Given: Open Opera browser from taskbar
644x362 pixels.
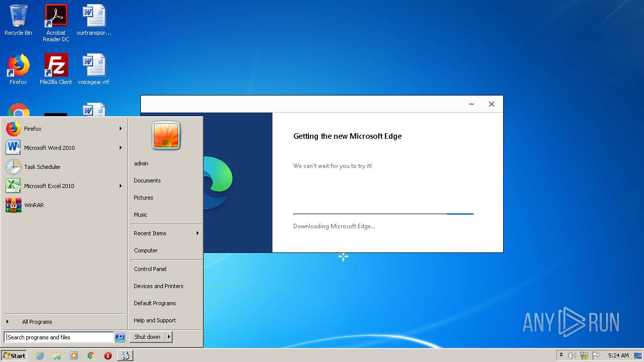Looking at the screenshot, I should (x=108, y=355).
